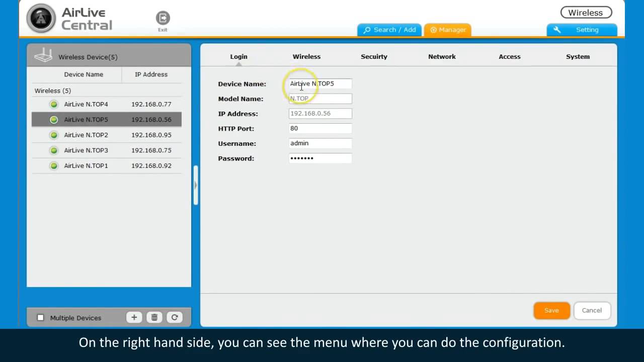Image resolution: width=644 pixels, height=362 pixels.
Task: Switch to the Login tab
Action: [239, 57]
